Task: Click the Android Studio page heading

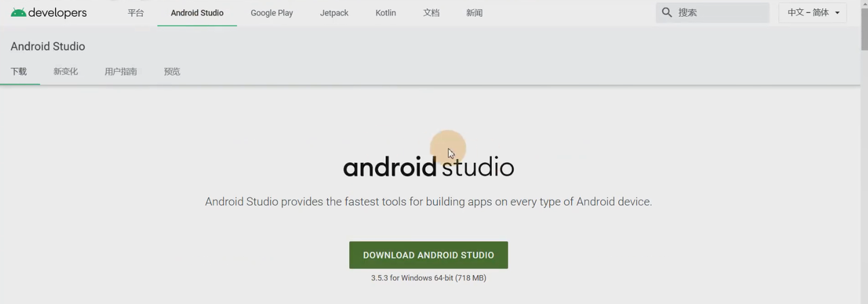Action: pos(48,46)
